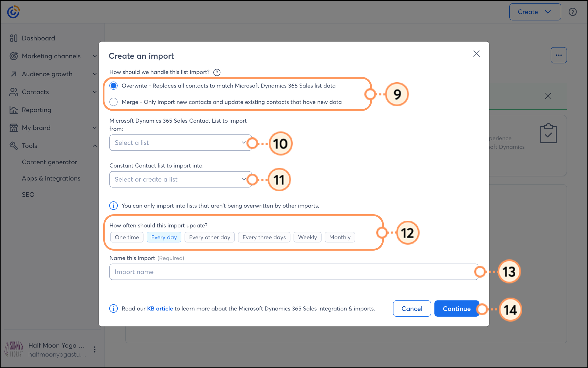This screenshot has height=368, width=588.
Task: Open account options vertical dots menu
Action: (94, 350)
